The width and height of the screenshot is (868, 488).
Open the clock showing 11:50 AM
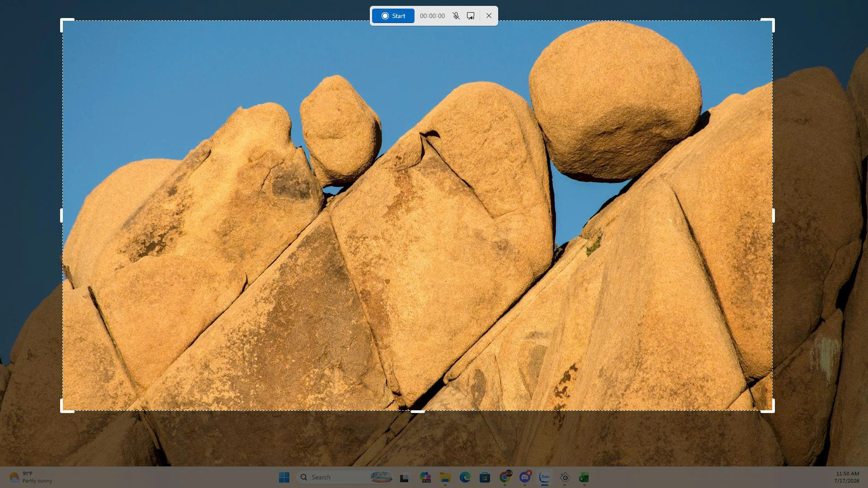[x=846, y=477]
